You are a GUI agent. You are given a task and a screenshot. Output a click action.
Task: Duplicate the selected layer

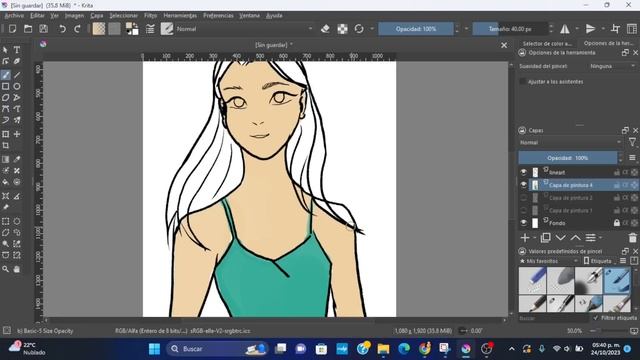[545, 238]
